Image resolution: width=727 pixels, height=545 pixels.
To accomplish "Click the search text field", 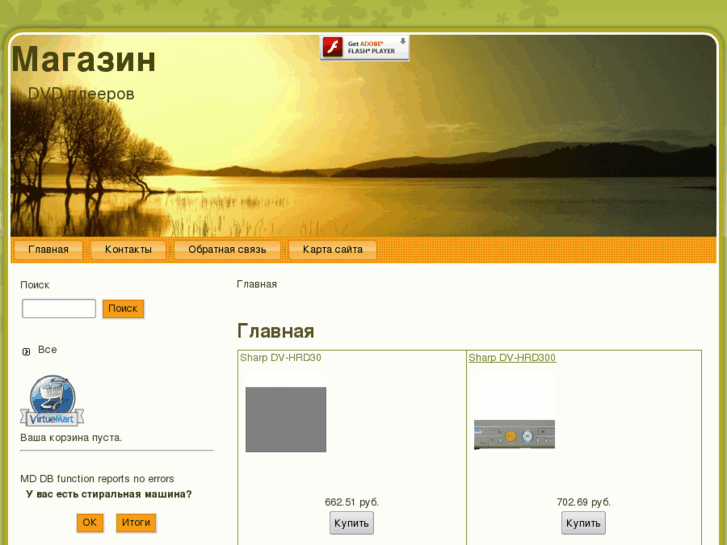I will [59, 308].
